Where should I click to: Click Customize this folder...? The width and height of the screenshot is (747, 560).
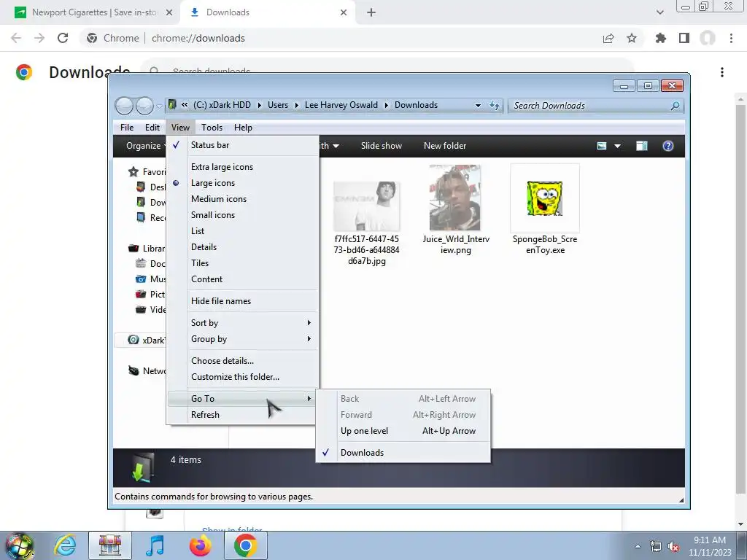pyautogui.click(x=243, y=377)
